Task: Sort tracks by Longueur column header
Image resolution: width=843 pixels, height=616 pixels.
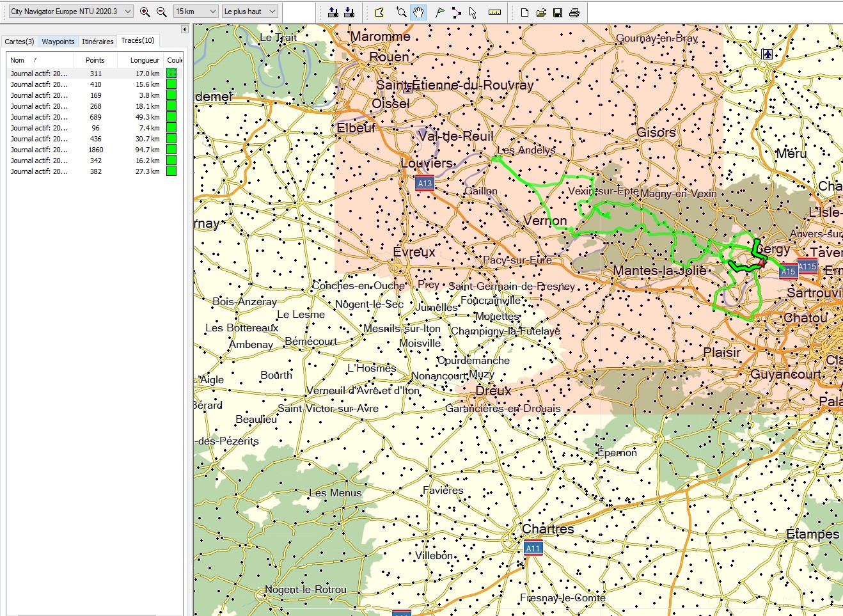Action: tap(141, 60)
